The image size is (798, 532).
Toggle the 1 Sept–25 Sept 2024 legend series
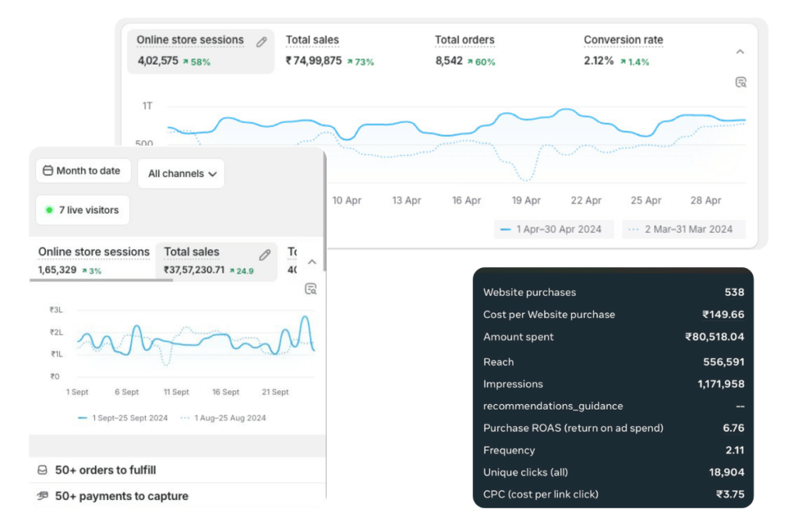[123, 417]
